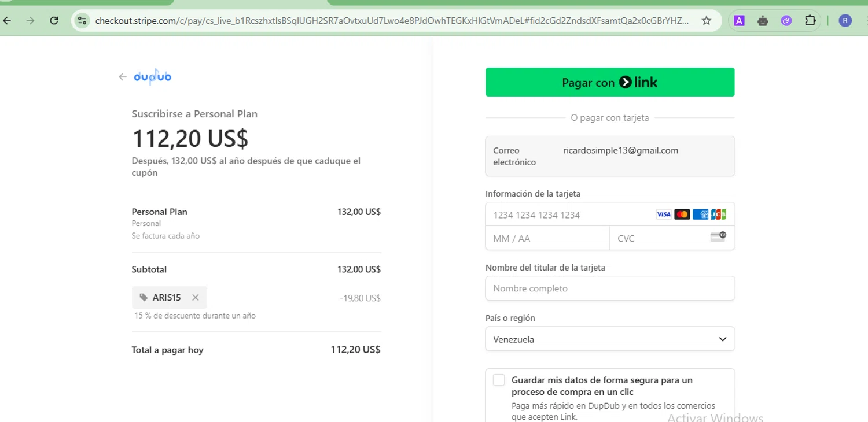Screen dimensions: 868x422
Task: Open the Extensions puzzle-piece menu
Action: [810, 21]
